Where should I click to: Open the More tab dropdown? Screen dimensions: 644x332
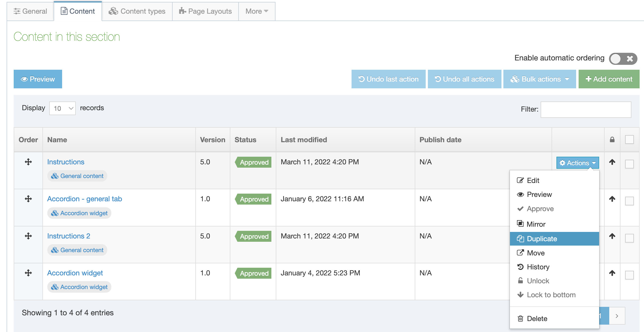pyautogui.click(x=257, y=11)
